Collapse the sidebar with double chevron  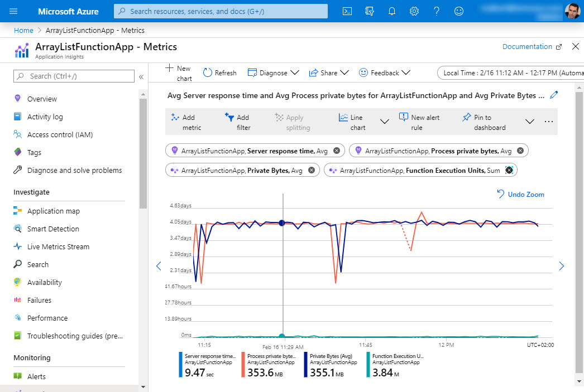pyautogui.click(x=141, y=76)
